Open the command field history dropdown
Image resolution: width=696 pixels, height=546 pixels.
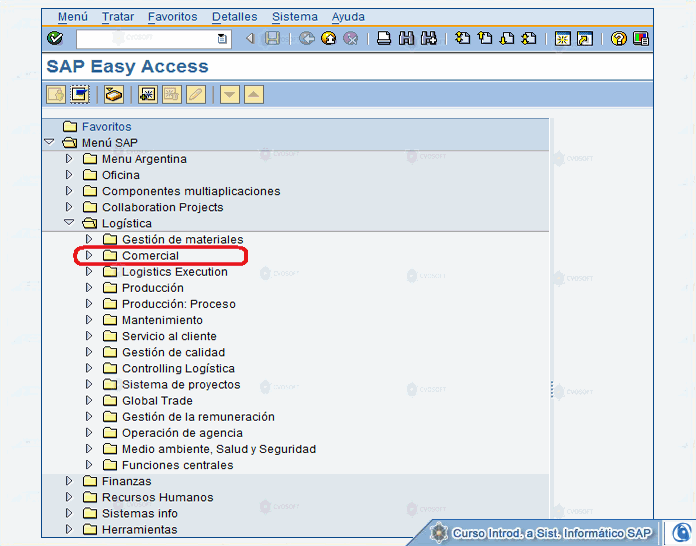[222, 39]
